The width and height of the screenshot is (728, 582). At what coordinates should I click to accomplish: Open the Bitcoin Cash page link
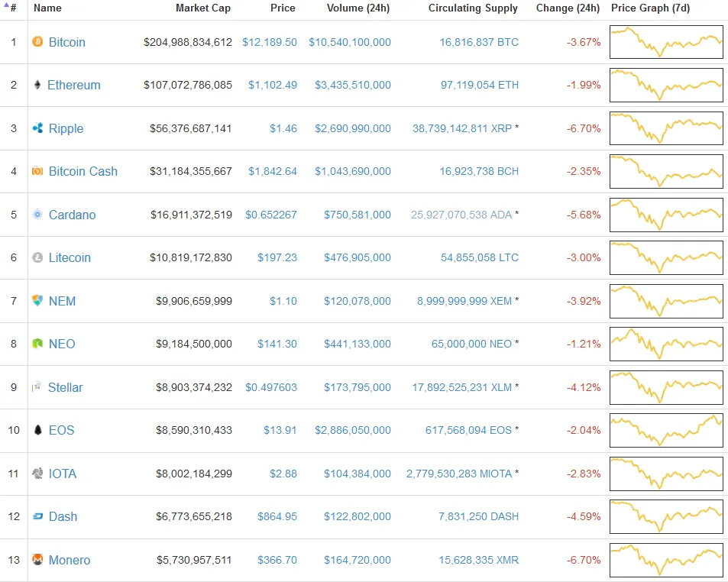click(83, 171)
